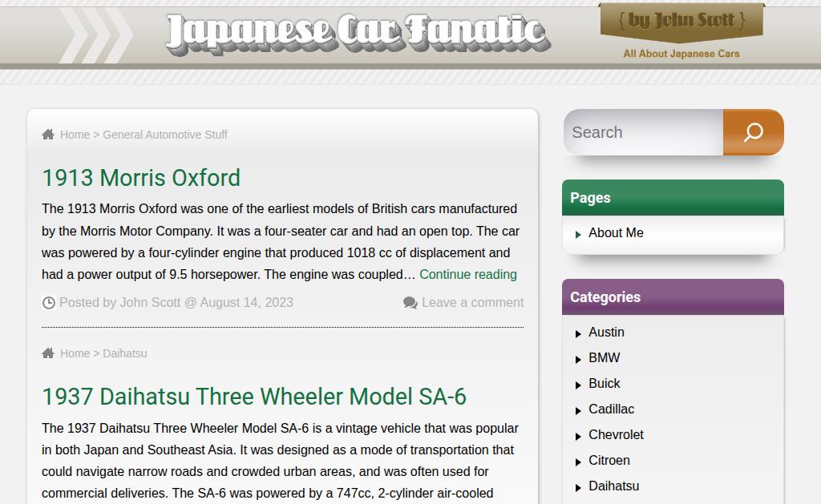Image resolution: width=821 pixels, height=504 pixels.
Task: Open the 1913 Morris Oxford post title
Action: click(x=141, y=178)
